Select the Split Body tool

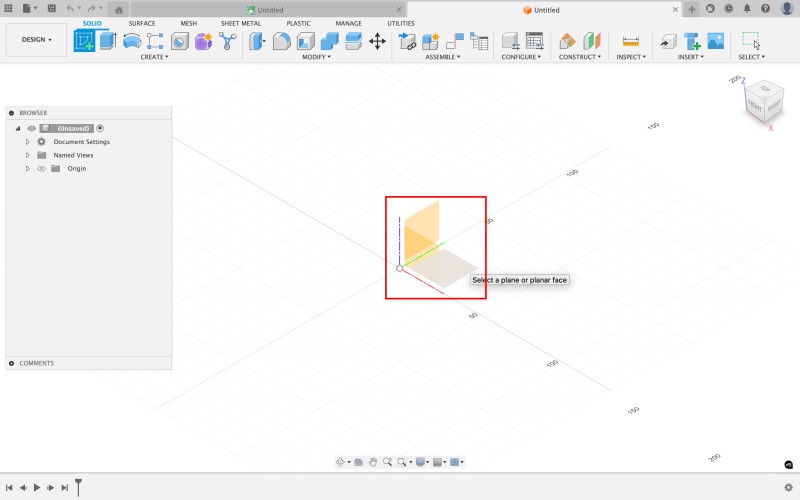(x=353, y=41)
